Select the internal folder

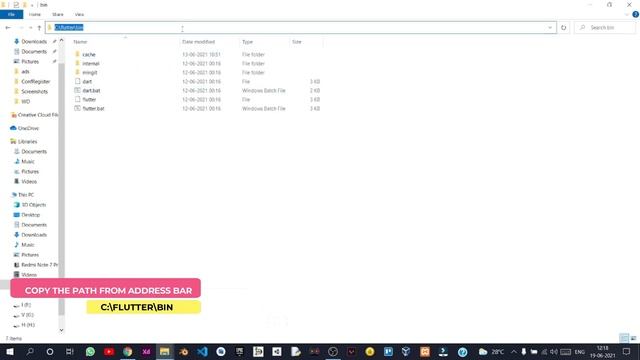pyautogui.click(x=91, y=63)
